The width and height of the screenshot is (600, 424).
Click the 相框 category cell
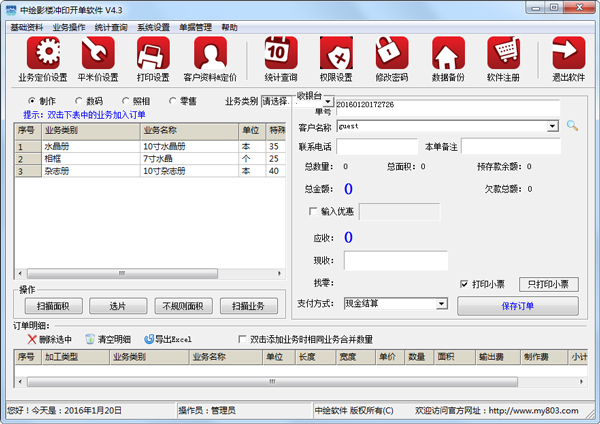pyautogui.click(x=90, y=158)
